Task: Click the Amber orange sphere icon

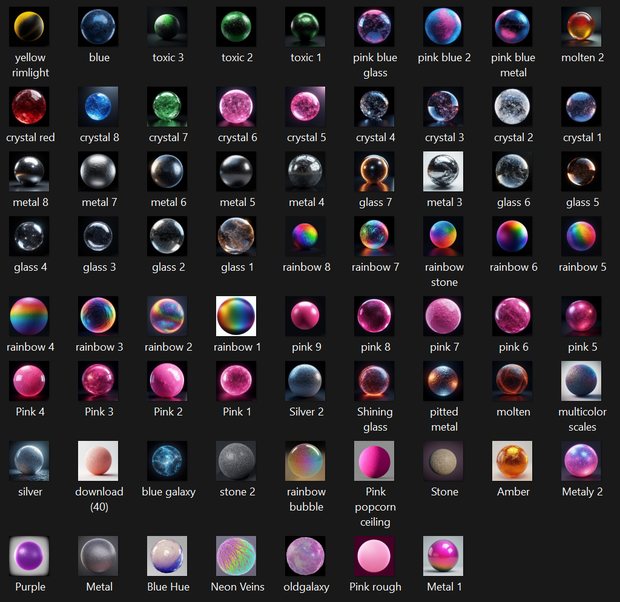Action: [512, 461]
